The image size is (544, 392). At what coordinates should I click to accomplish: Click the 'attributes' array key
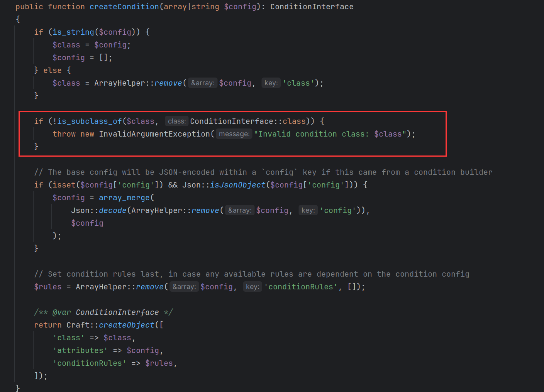click(x=80, y=350)
